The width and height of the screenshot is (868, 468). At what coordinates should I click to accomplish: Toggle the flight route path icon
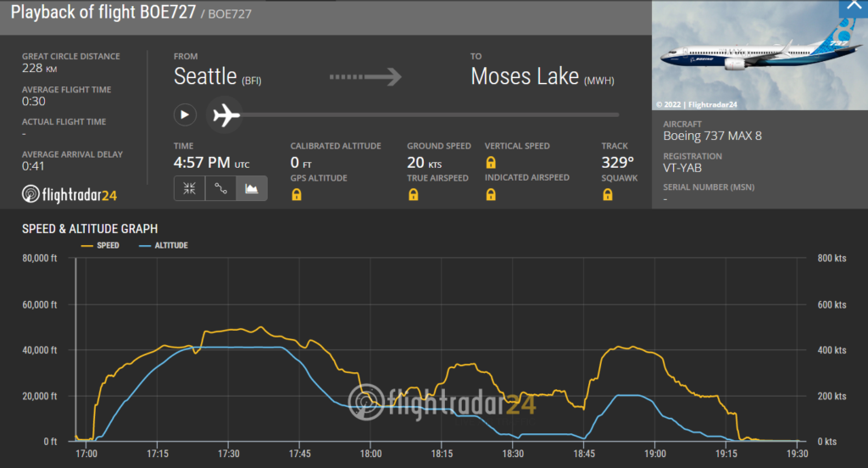[220, 188]
